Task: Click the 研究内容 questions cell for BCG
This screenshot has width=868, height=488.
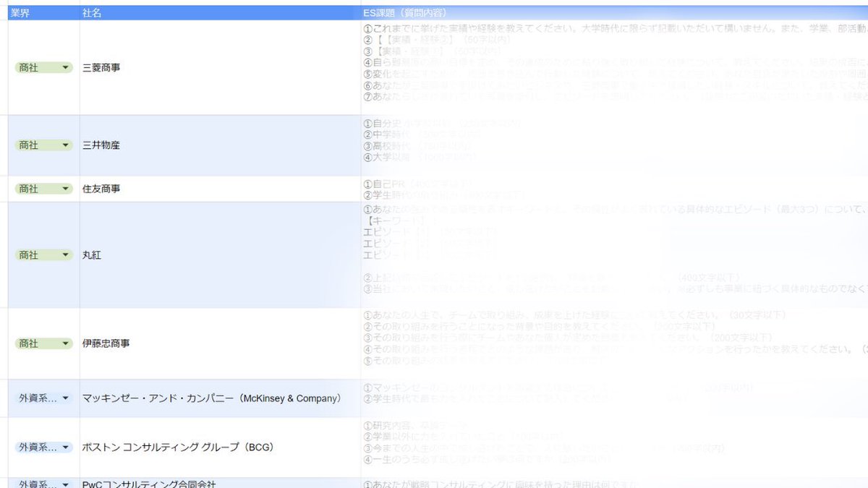Action: pos(615,448)
